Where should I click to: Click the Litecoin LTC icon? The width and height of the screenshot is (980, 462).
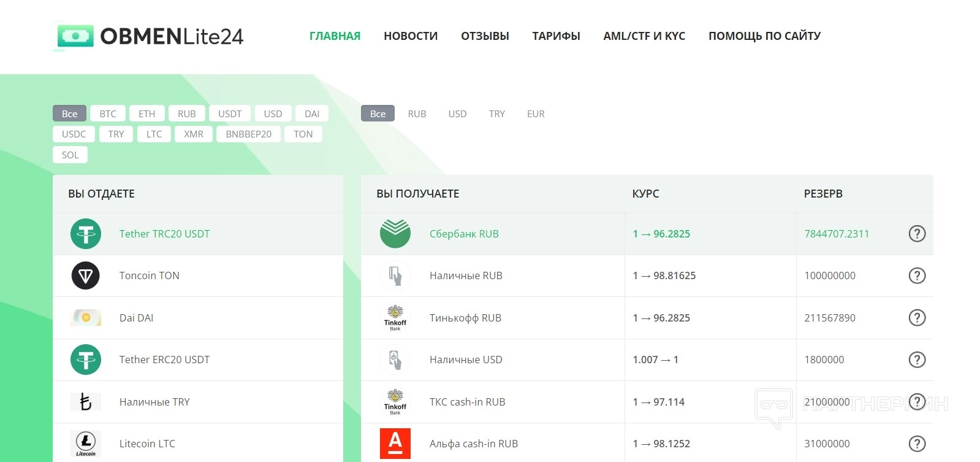click(x=86, y=444)
